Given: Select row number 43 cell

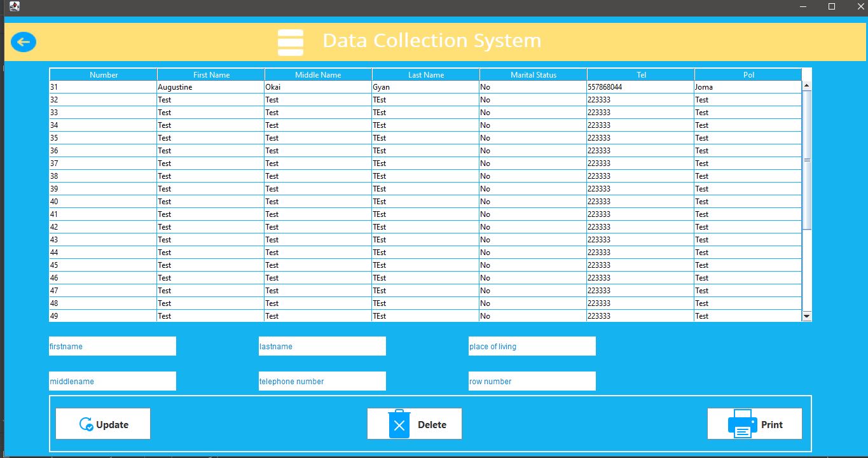Looking at the screenshot, I should point(103,240).
